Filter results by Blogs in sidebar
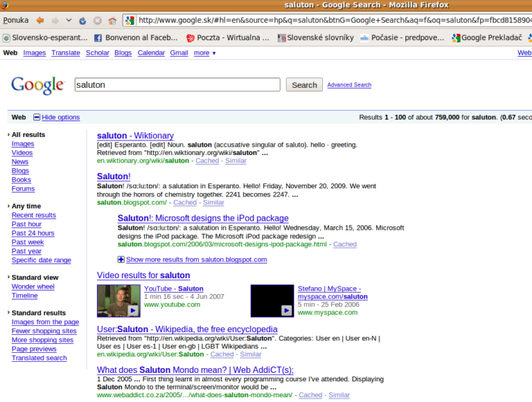 point(20,171)
